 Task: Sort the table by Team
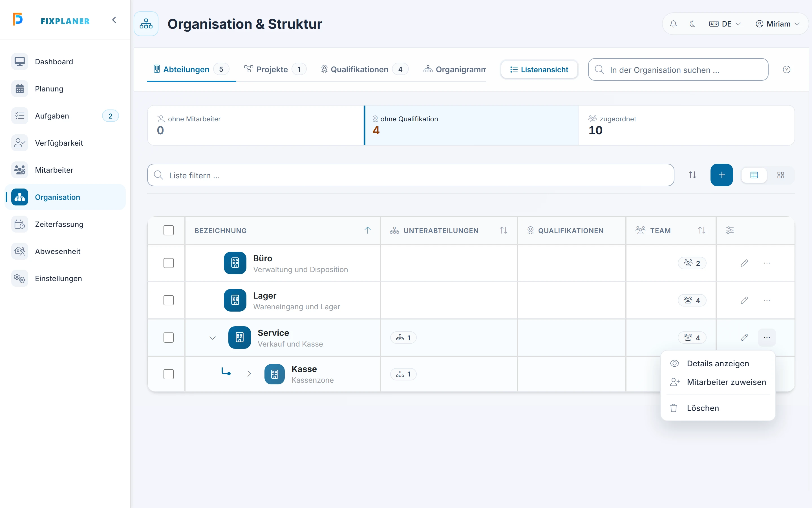[701, 230]
